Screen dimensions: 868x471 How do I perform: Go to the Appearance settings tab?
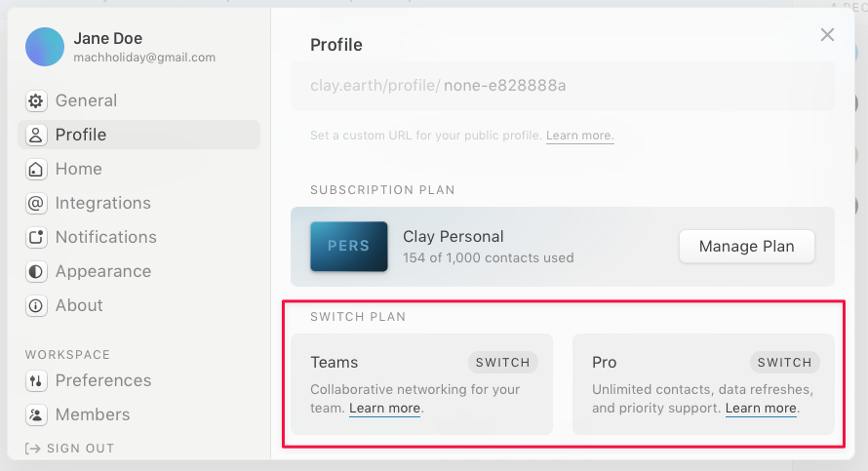(x=102, y=272)
